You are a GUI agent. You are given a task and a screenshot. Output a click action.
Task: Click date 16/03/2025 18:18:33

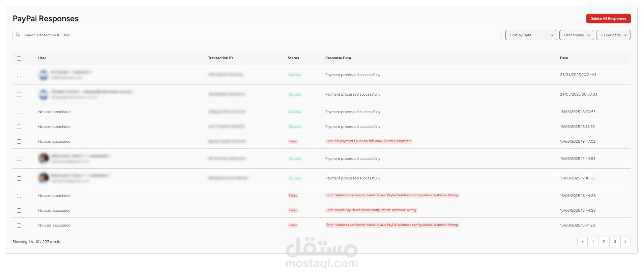coord(577,127)
